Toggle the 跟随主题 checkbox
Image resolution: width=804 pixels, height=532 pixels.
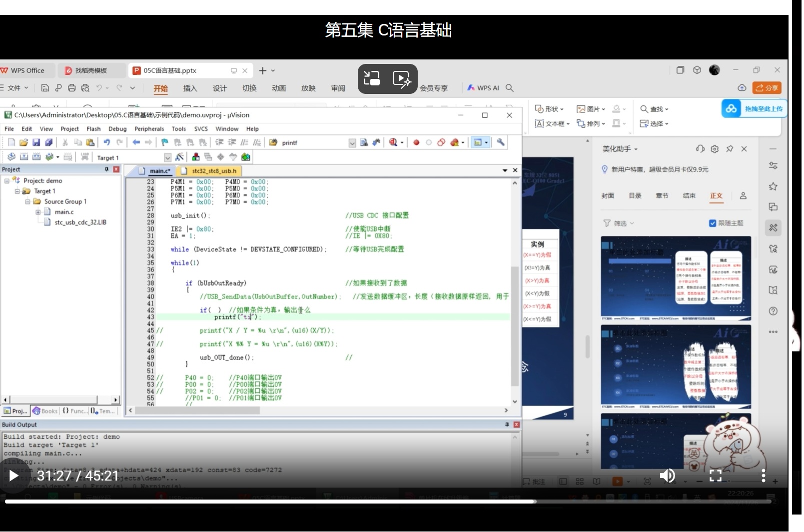713,223
